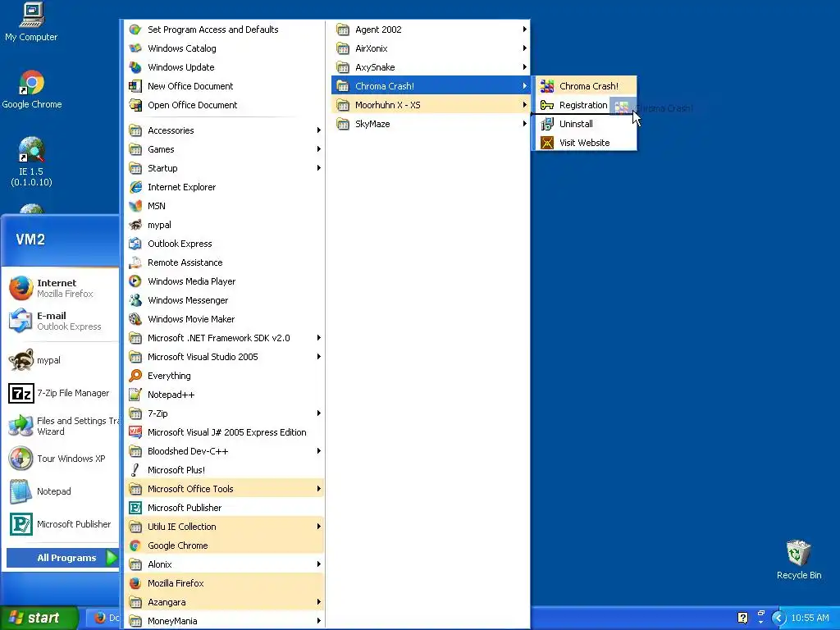840x630 pixels.
Task: Open Agent 2002 games folder
Action: click(430, 30)
